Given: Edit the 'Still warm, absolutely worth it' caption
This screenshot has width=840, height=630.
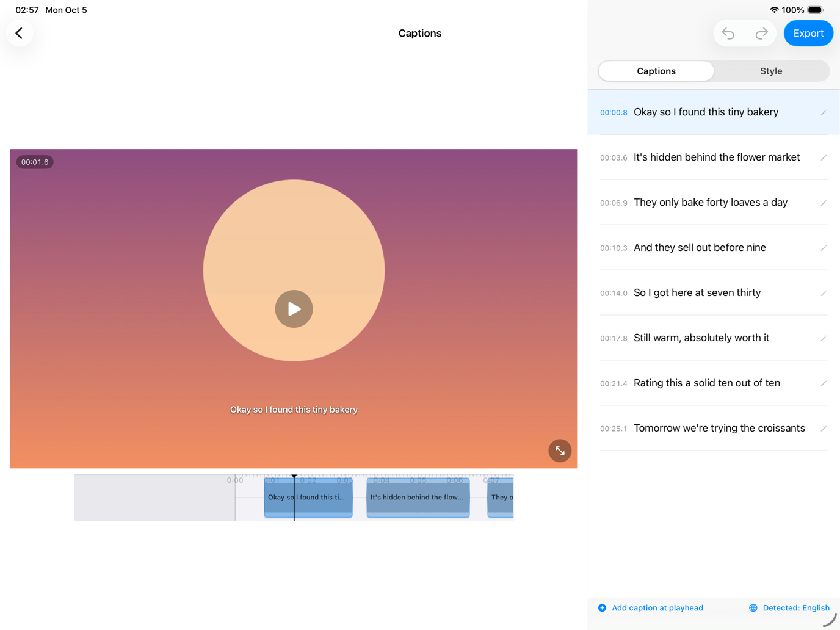Looking at the screenshot, I should tap(823, 338).
